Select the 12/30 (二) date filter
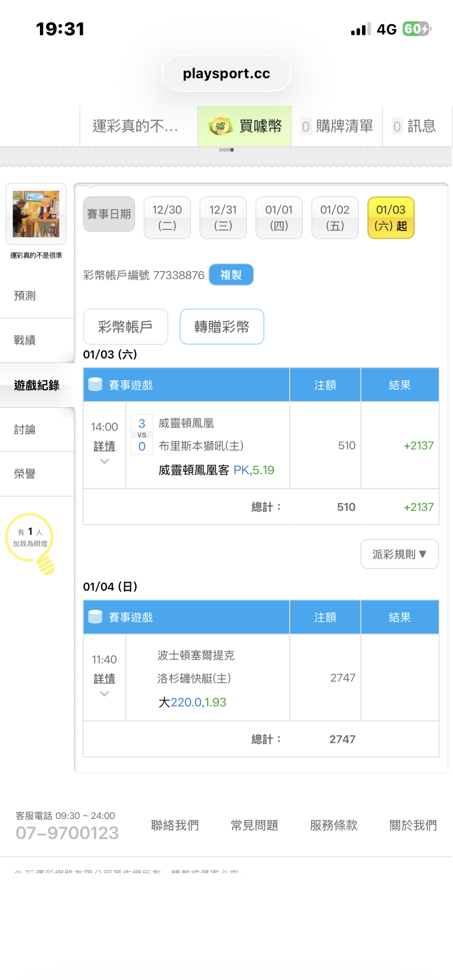The image size is (453, 980). 167,218
